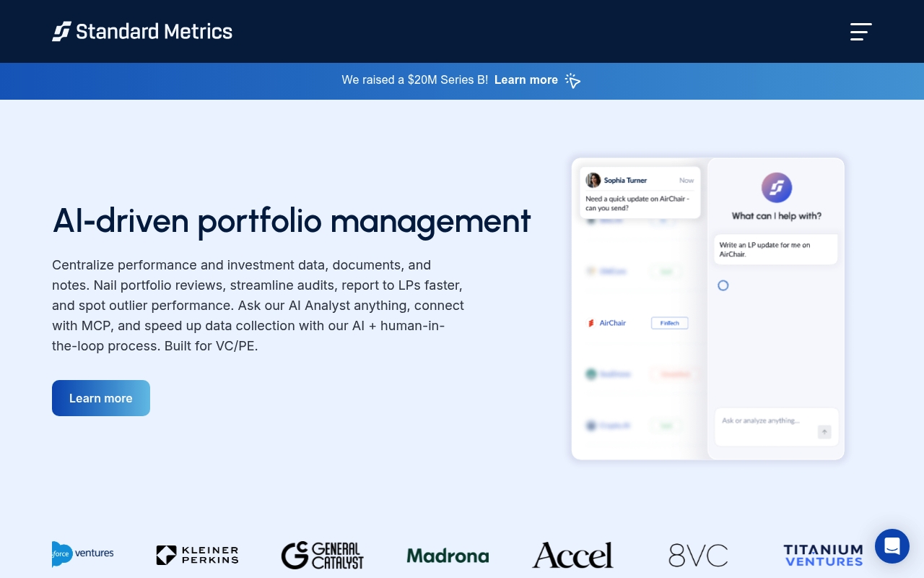Image resolution: width=924 pixels, height=578 pixels.
Task: Click "What can I help with?" heading
Action: point(777,215)
